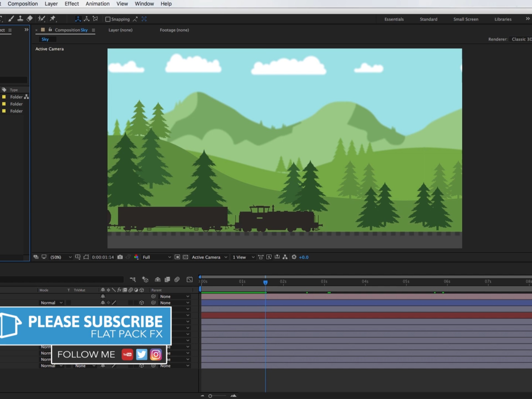Choose World Axis mode icon
This screenshot has width=532, height=399.
(x=87, y=19)
